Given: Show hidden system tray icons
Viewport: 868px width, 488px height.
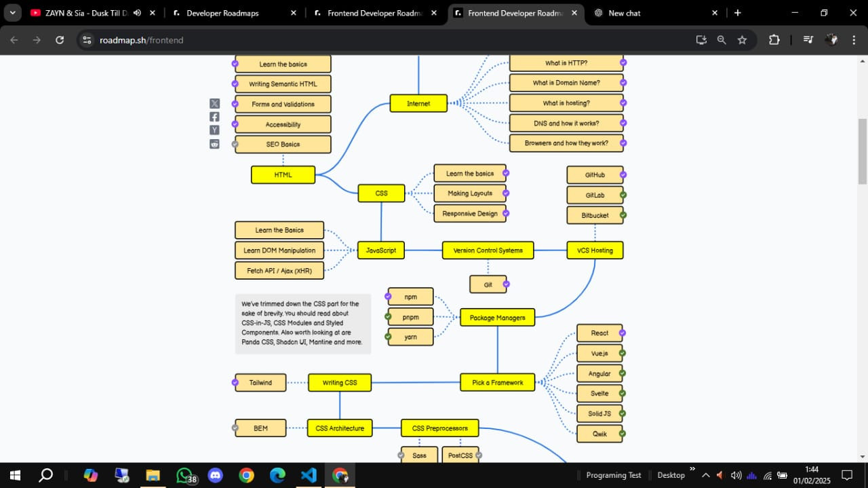Looking at the screenshot, I should [705, 475].
